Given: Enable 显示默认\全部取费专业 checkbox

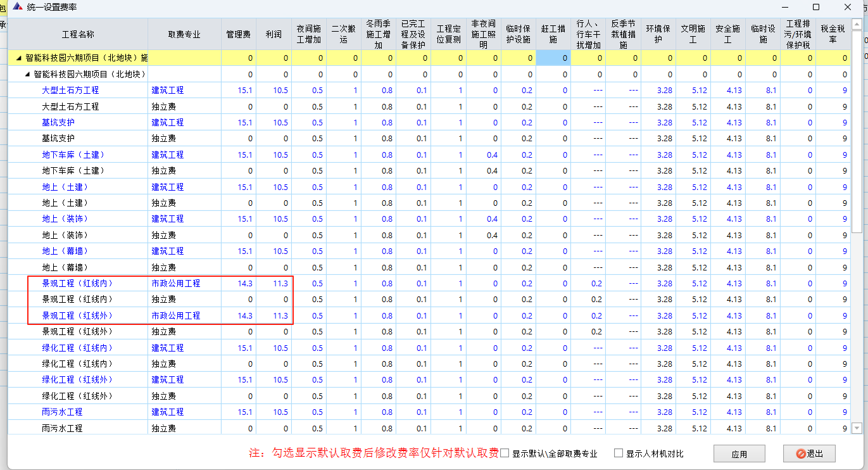Looking at the screenshot, I should [x=505, y=454].
